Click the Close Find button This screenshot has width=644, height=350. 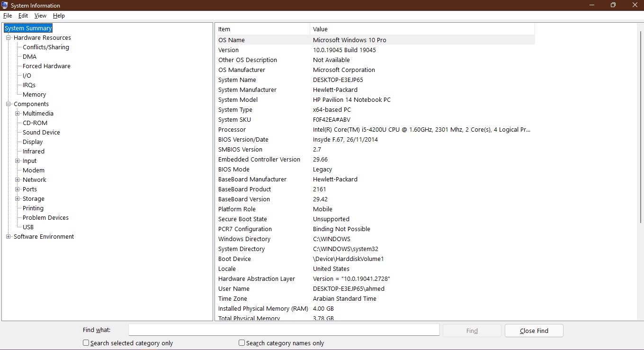click(534, 331)
